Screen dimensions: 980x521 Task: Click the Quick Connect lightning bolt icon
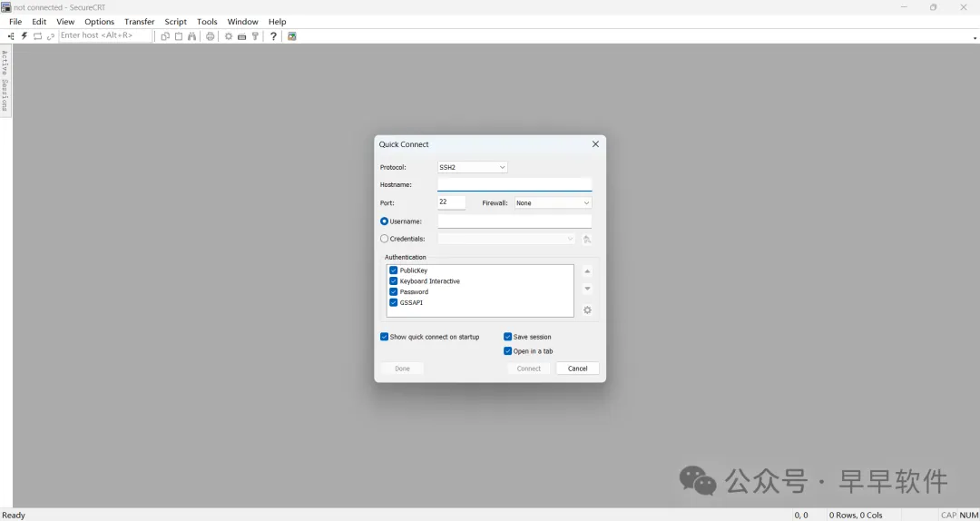pos(24,36)
